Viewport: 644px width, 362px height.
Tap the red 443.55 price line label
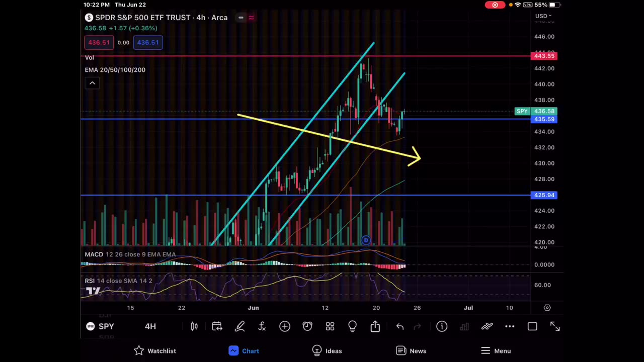[x=544, y=56]
